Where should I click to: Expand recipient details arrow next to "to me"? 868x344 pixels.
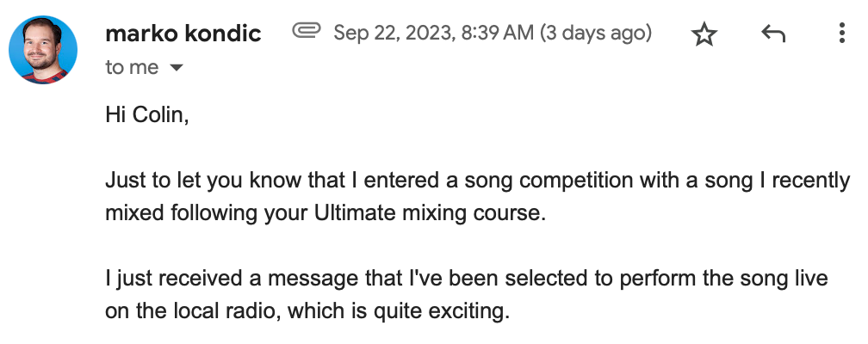pyautogui.click(x=177, y=68)
